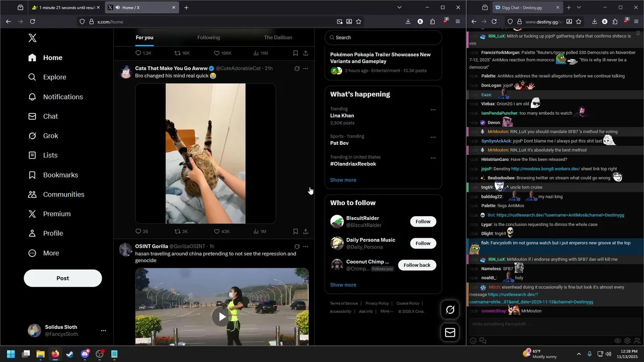
Task: Open OSINT Gorilla profile avatar
Action: 125,250
